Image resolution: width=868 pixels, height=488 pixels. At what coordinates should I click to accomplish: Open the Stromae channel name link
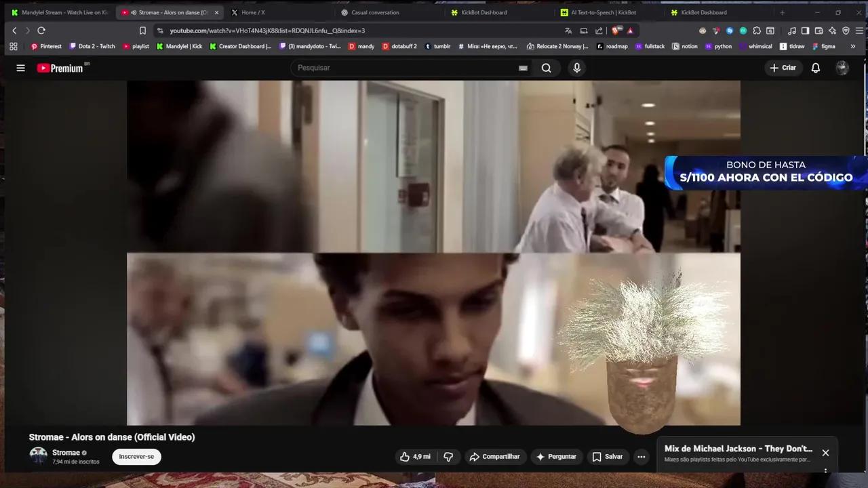[x=66, y=452]
